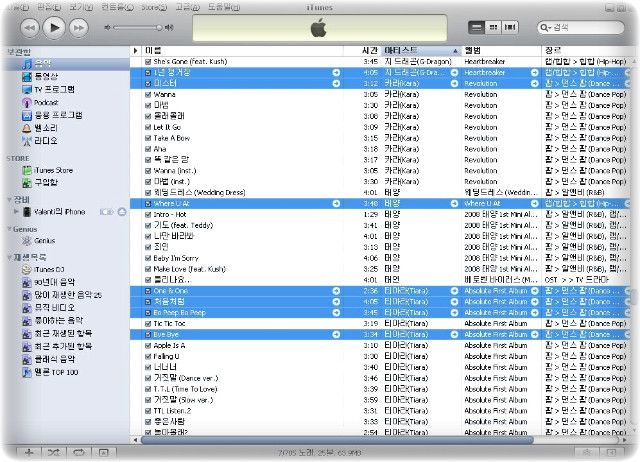Play the current track with the Play button
The width and height of the screenshot is (640, 462).
pos(54,27)
